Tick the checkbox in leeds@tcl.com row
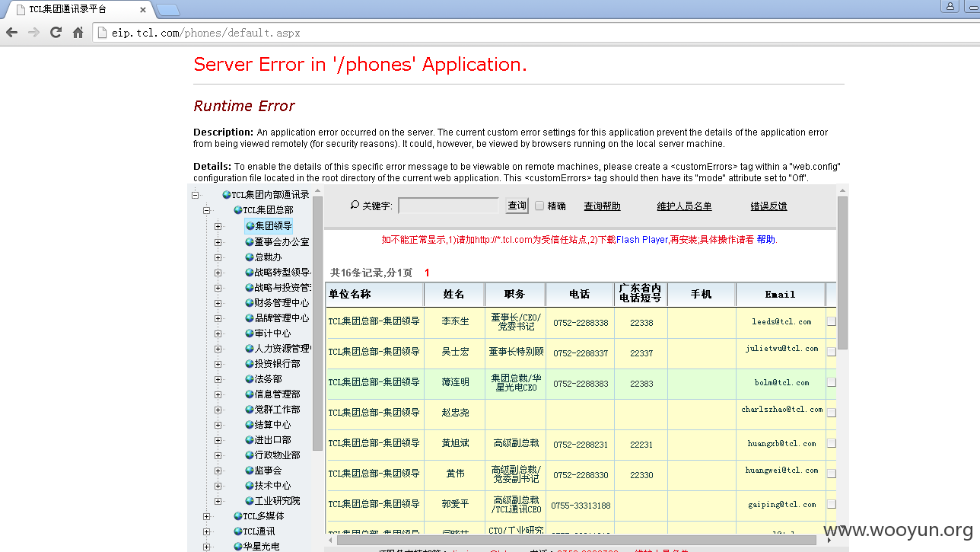The image size is (980, 552). [832, 321]
